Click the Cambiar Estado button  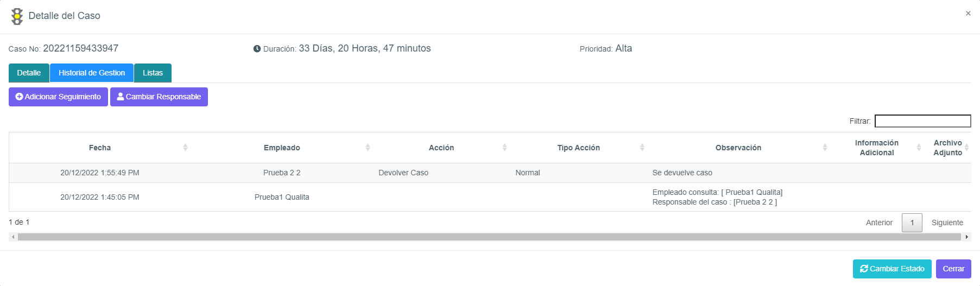(892, 269)
